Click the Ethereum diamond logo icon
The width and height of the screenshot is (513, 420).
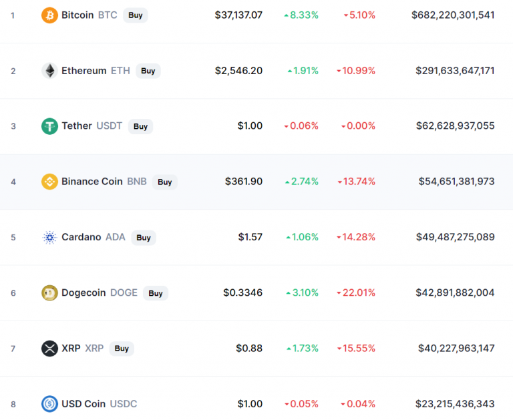49,71
